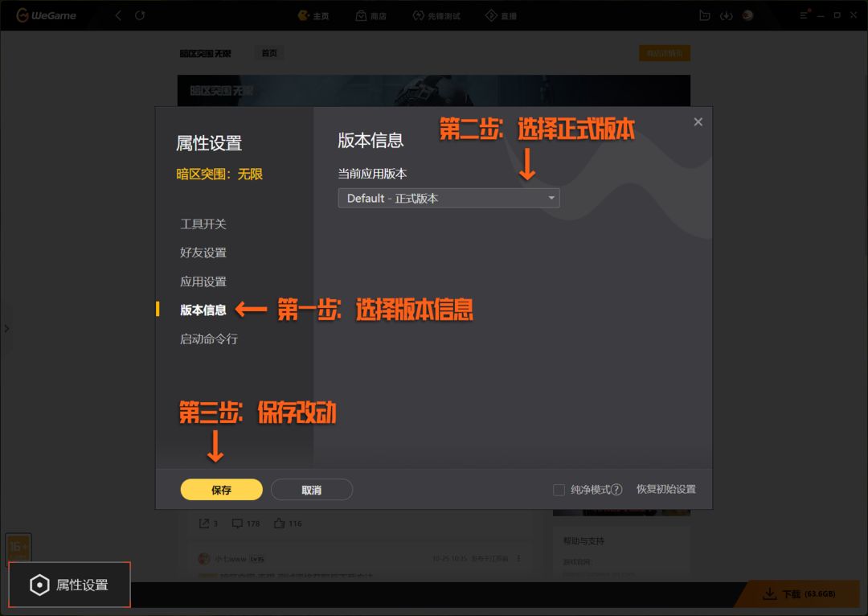The image size is (868, 616).
Task: Click the refresh icon in the top bar
Action: tap(140, 15)
